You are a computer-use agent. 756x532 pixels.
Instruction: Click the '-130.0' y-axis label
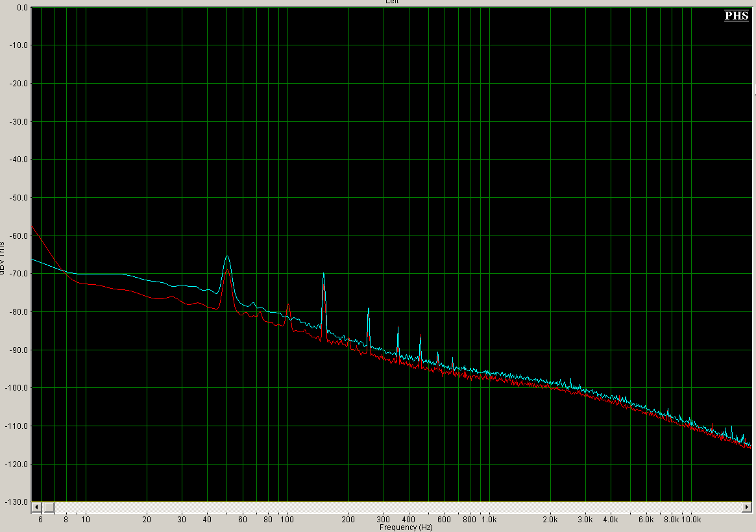(17, 502)
